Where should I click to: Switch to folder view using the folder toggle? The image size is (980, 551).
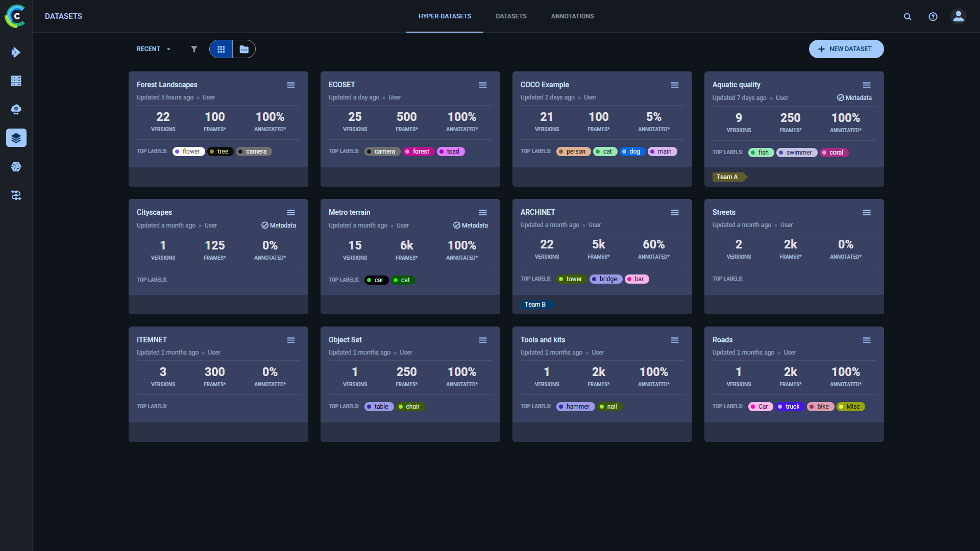pos(243,49)
